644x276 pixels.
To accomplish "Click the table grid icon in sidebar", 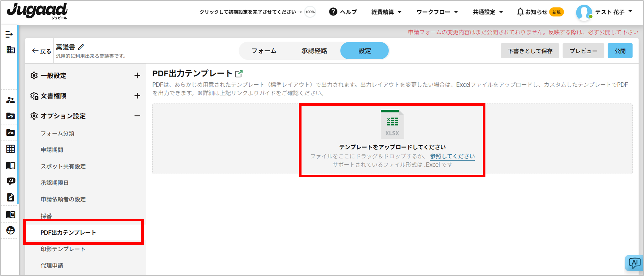I will click(x=10, y=149).
